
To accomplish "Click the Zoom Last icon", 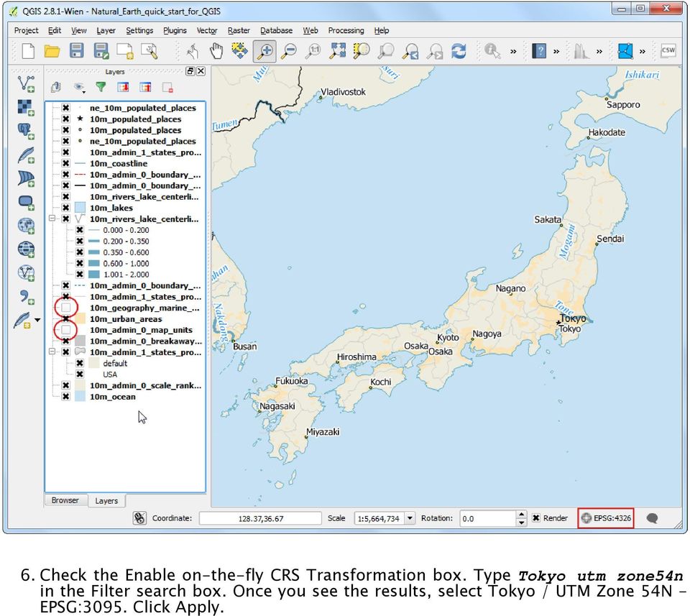I will tap(410, 51).
